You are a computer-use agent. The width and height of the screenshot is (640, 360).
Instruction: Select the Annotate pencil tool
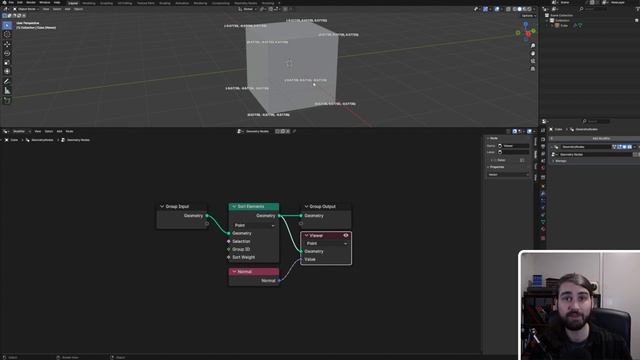click(x=7, y=81)
